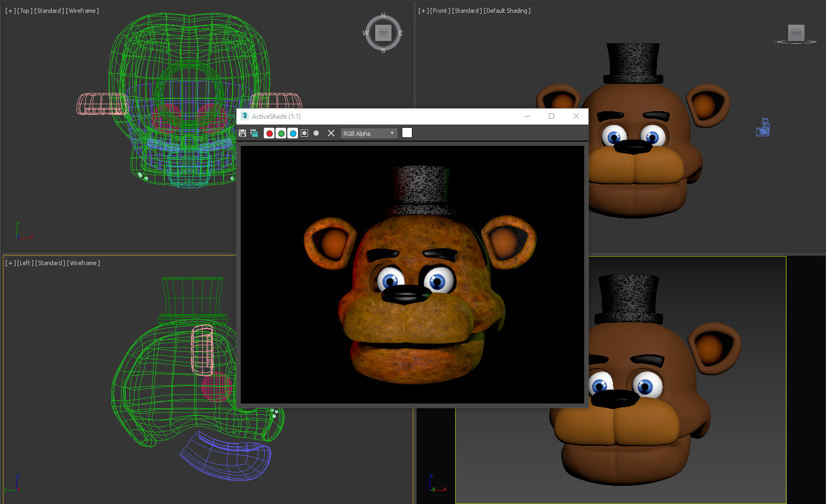Close the ActiveShade window
This screenshot has width=826, height=504.
[x=576, y=116]
